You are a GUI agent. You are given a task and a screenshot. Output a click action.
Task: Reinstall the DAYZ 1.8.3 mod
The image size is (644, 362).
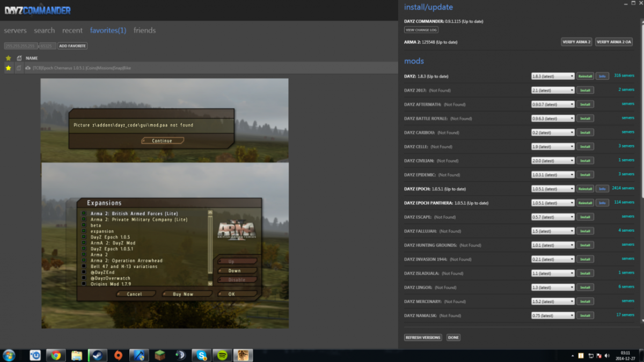[x=585, y=76]
